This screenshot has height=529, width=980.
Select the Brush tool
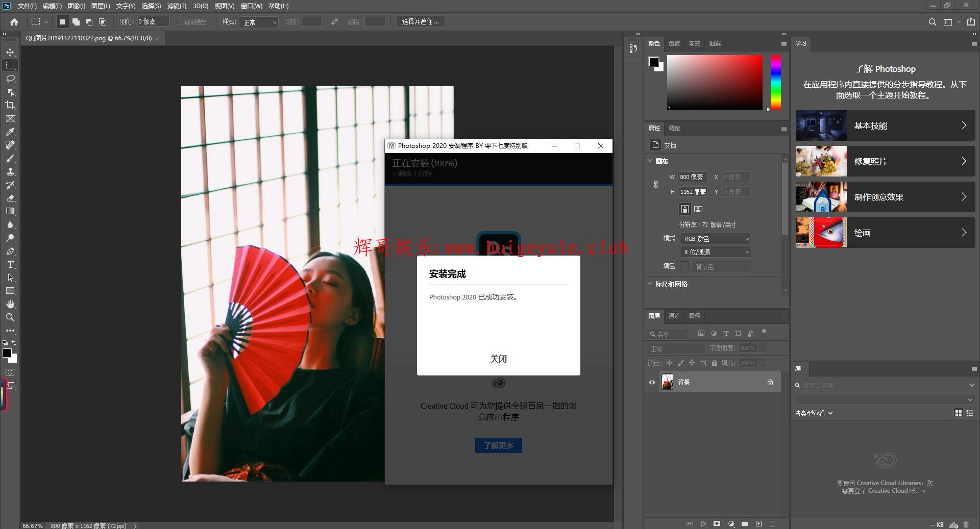tap(10, 158)
